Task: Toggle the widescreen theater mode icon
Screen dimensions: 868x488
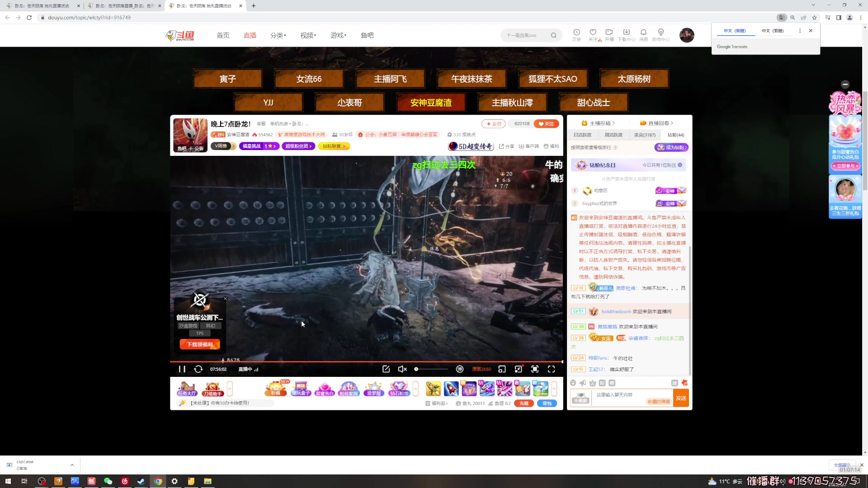Action: 519,369
